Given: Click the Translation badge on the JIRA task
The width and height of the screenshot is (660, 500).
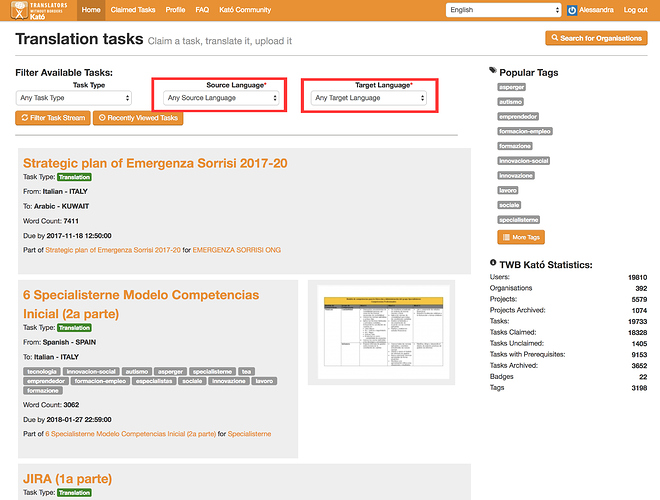Looking at the screenshot, I should point(74,493).
